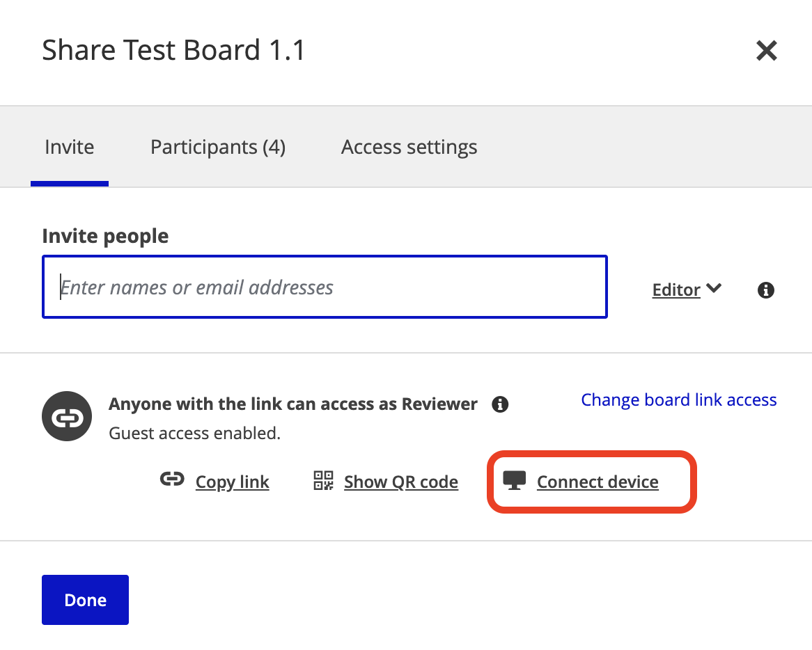The image size is (812, 650).
Task: Click the monitor icon for Connect device
Action: point(514,481)
